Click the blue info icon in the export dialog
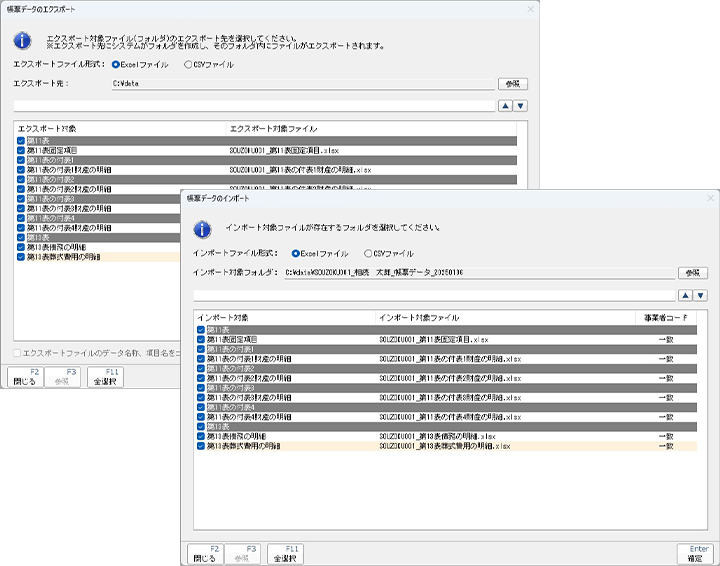Image resolution: width=720 pixels, height=566 pixels. 23,41
